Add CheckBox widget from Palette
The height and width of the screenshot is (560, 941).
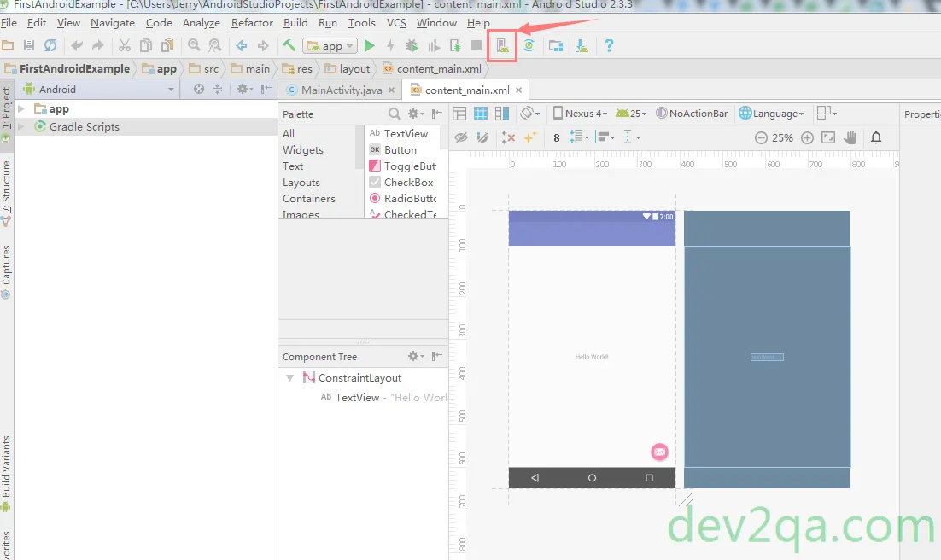(x=401, y=183)
